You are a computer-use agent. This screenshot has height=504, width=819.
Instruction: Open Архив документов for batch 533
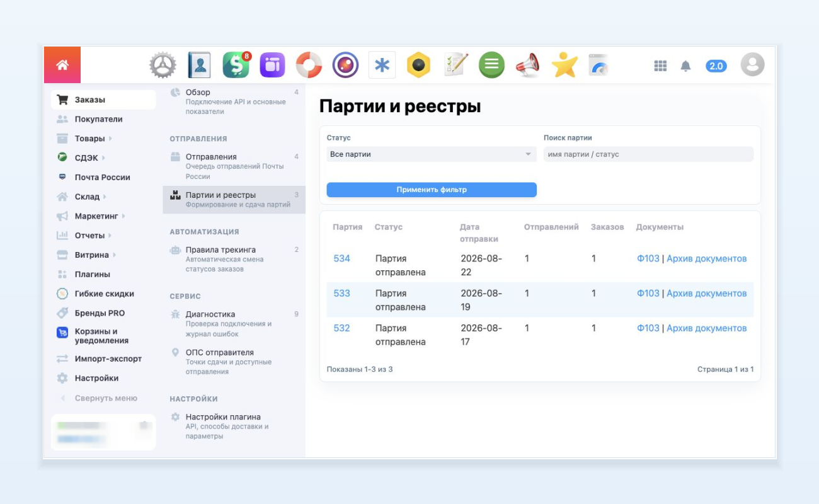click(707, 294)
